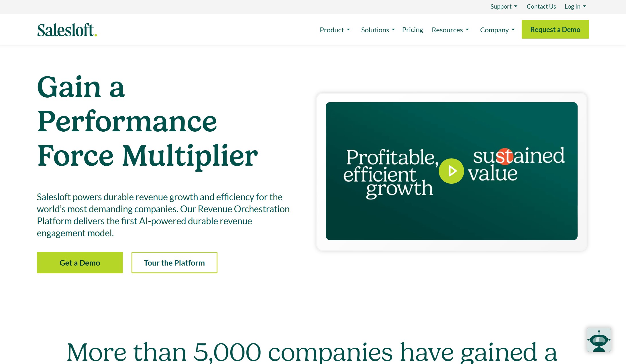The image size is (626, 364).
Task: Click the Contact Us link
Action: point(541,6)
